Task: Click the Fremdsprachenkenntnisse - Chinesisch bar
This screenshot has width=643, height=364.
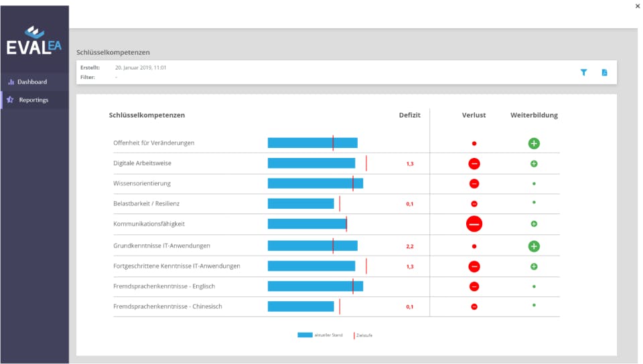Action: click(x=301, y=306)
